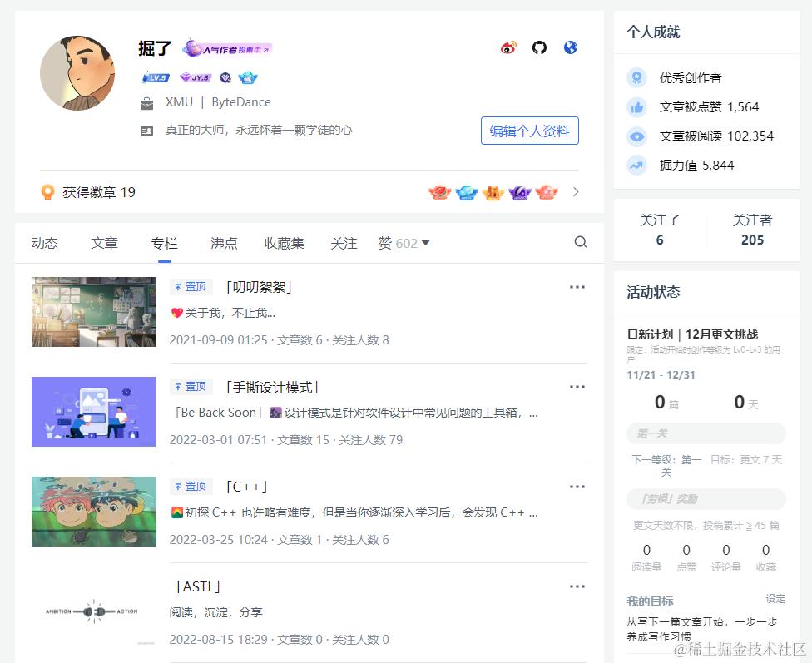This screenshot has height=663, width=812.
Task: Click the JY.5 rank badge
Action: (x=196, y=77)
